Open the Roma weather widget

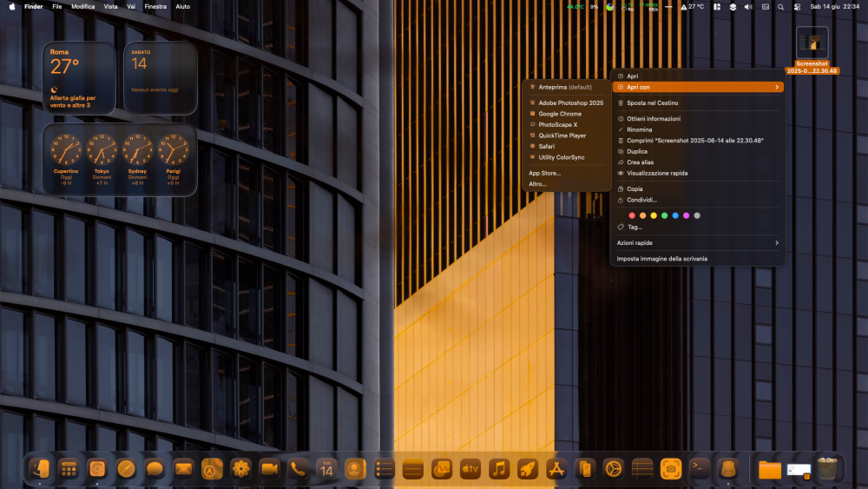click(x=79, y=78)
